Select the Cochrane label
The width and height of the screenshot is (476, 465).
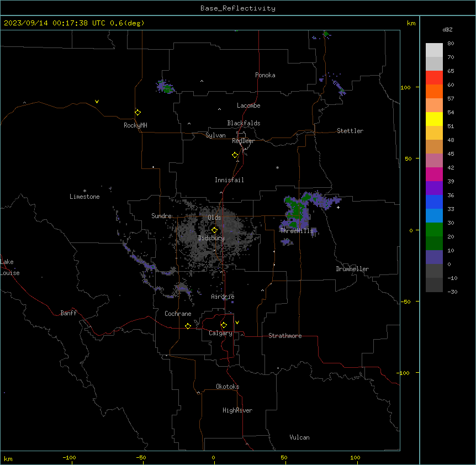pyautogui.click(x=178, y=314)
